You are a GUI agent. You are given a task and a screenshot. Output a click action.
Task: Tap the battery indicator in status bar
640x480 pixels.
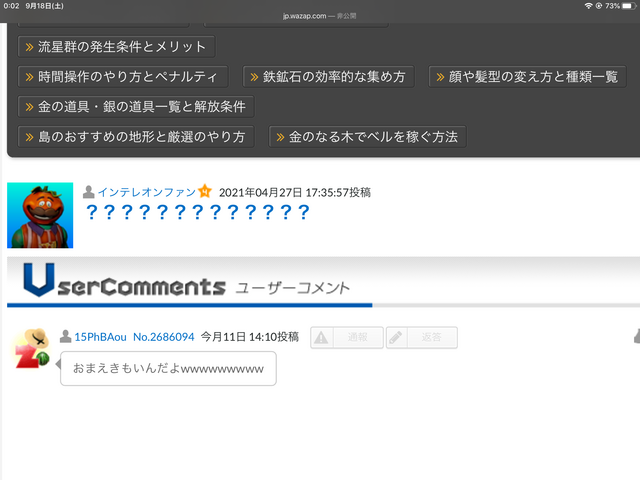coord(625,6)
